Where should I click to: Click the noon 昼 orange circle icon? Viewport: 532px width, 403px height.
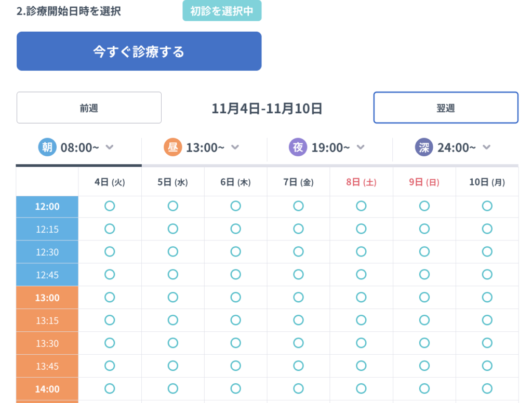click(x=173, y=147)
